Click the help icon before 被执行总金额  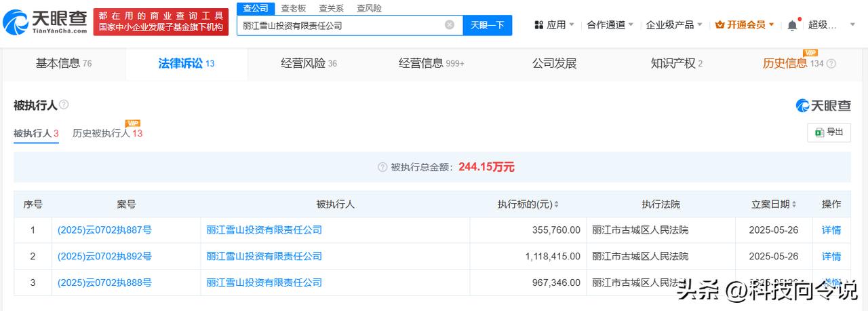pos(383,167)
